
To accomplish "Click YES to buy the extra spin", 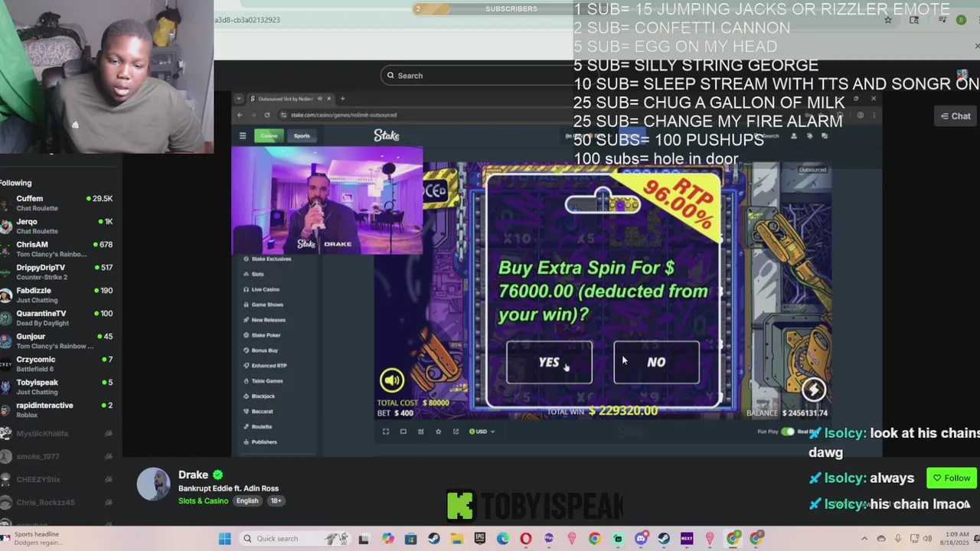I will click(x=549, y=362).
